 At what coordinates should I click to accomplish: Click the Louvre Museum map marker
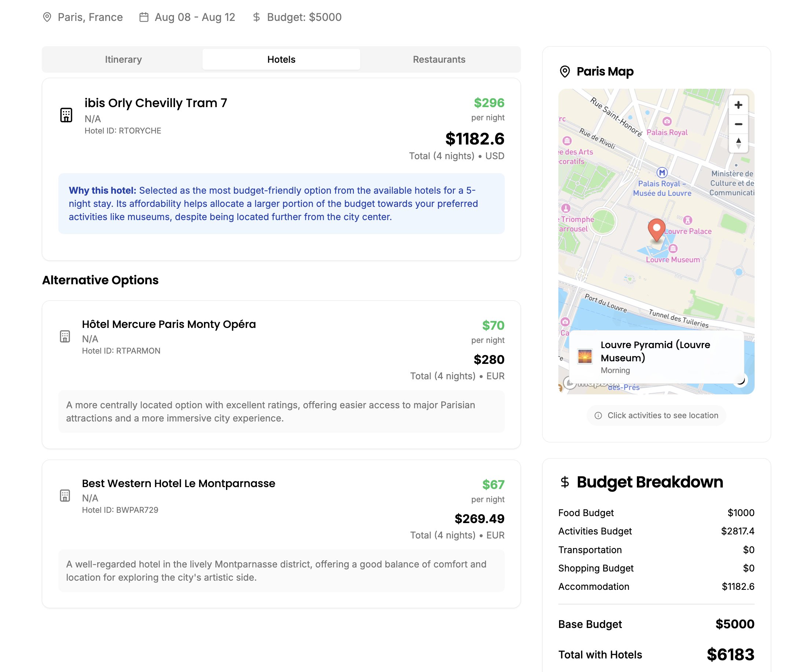pos(673,249)
